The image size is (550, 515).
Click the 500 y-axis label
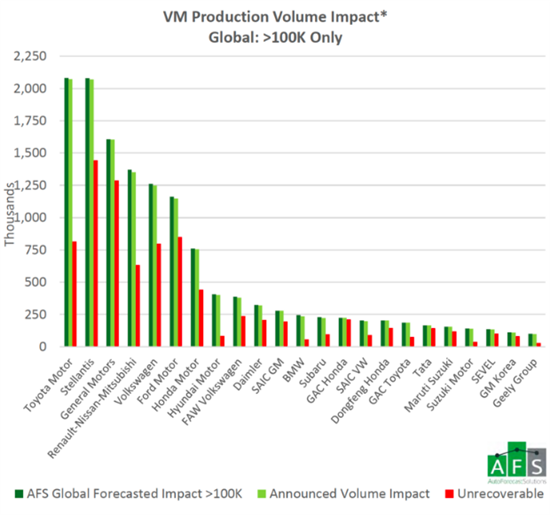tap(35, 282)
